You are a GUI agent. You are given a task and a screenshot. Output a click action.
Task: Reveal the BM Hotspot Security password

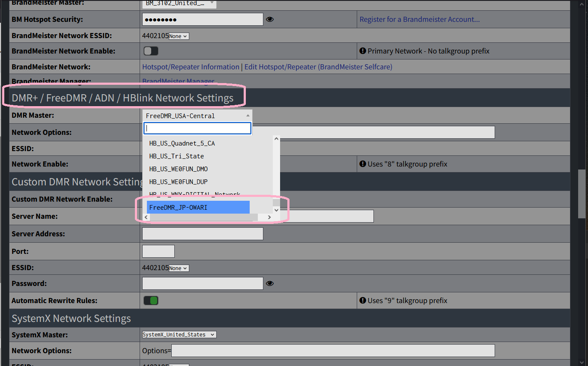point(270,19)
